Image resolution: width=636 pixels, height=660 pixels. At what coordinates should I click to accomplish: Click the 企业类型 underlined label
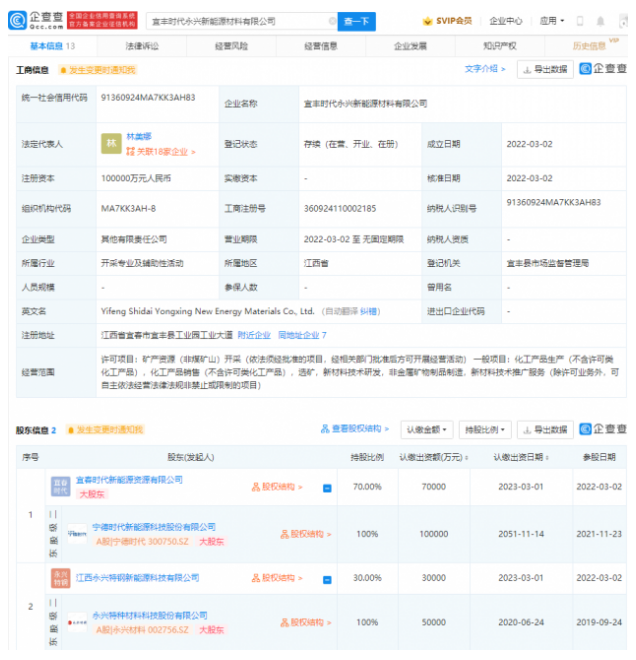click(x=38, y=240)
